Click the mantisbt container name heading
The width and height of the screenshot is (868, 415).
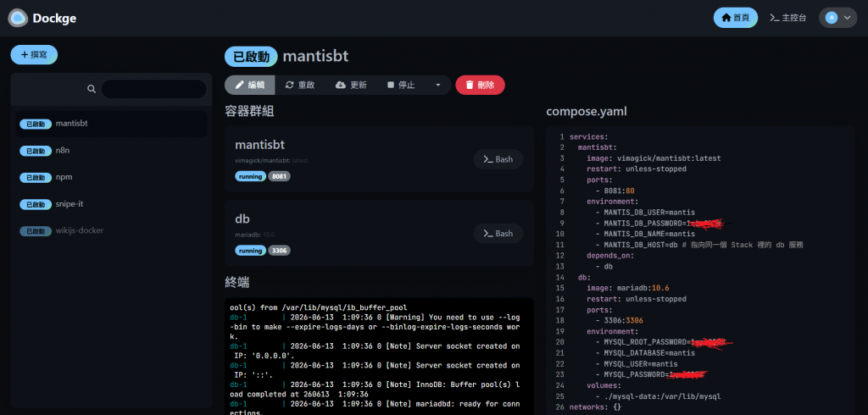coord(259,145)
